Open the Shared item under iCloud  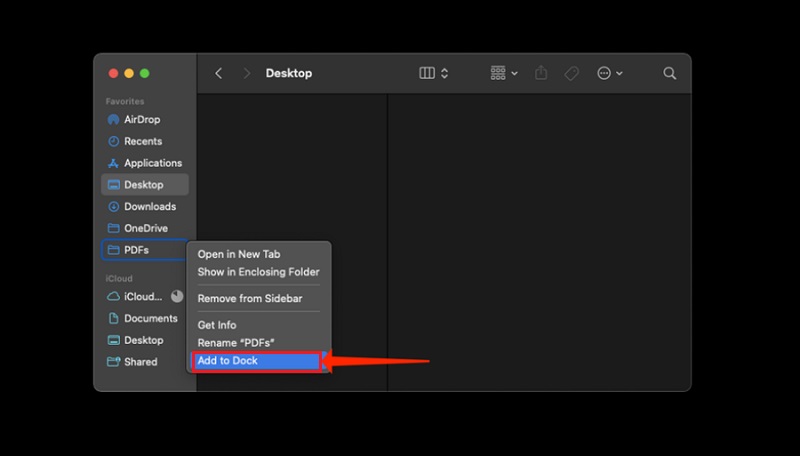[140, 362]
